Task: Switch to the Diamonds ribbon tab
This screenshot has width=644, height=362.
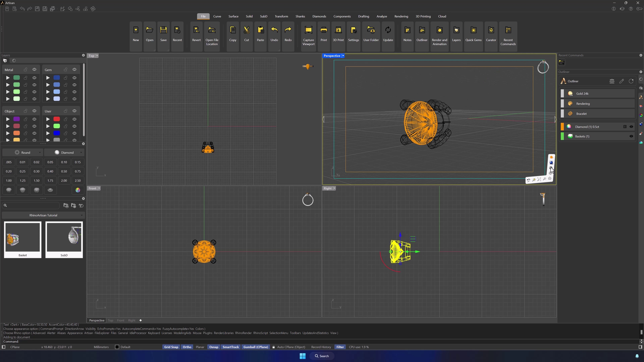Action: [x=319, y=16]
